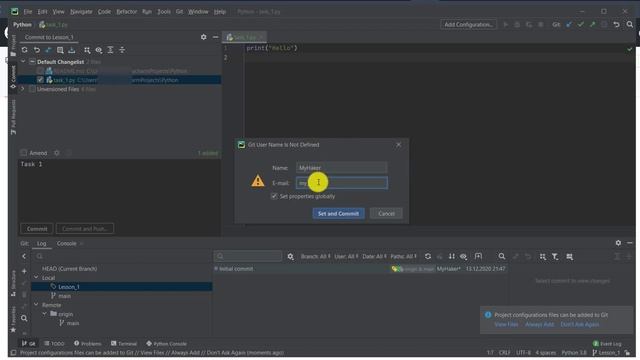Uncheck the task_1.py file checkbox
640x360 pixels.
(x=40, y=80)
